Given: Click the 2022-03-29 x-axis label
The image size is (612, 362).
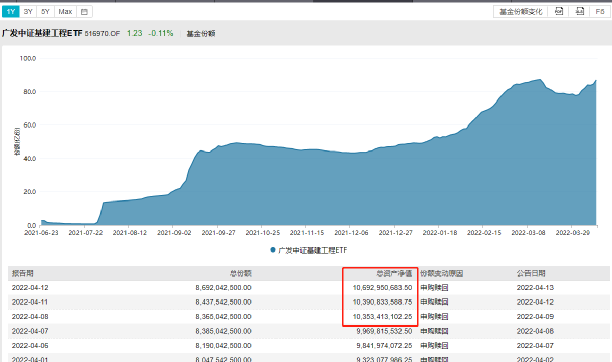Looking at the screenshot, I should tap(573, 233).
